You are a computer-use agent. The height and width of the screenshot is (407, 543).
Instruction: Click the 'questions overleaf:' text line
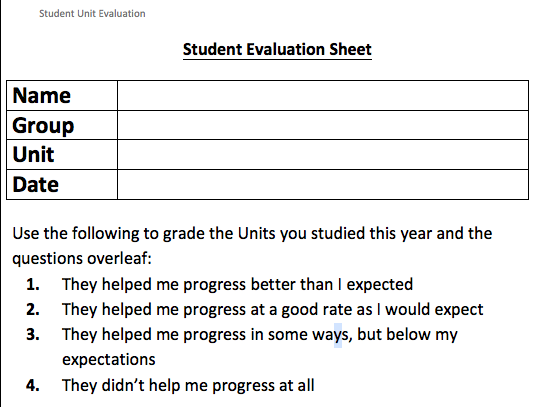[82, 259]
